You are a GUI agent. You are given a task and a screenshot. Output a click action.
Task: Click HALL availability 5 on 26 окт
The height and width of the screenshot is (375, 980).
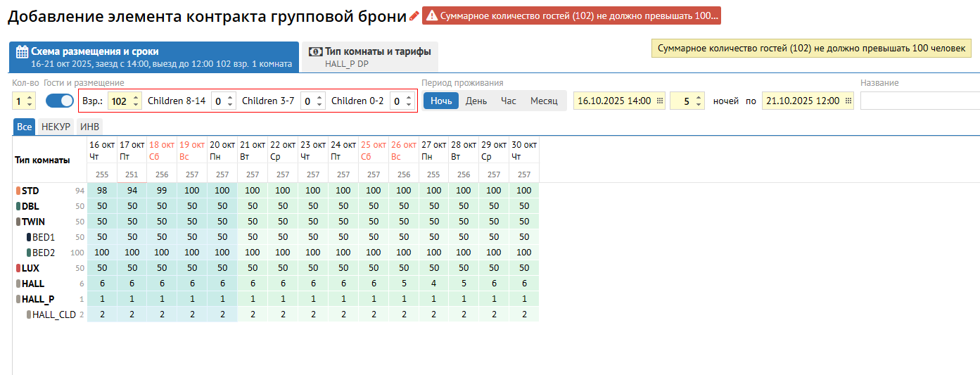(404, 284)
